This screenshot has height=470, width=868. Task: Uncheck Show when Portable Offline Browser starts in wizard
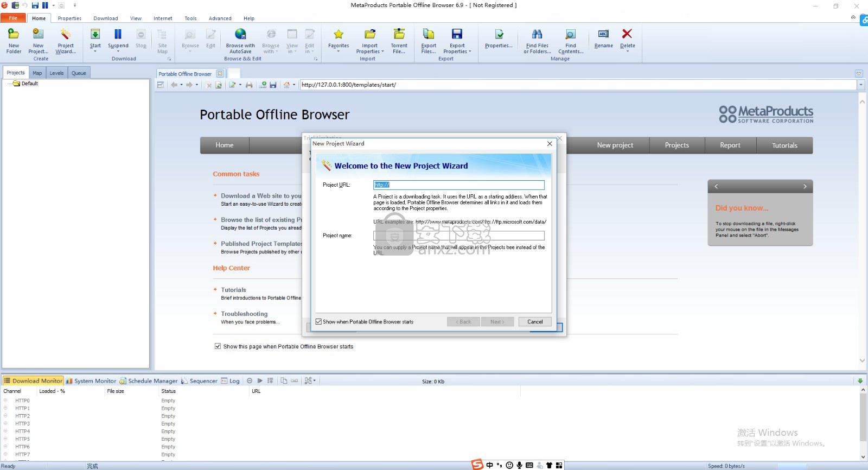pos(318,322)
